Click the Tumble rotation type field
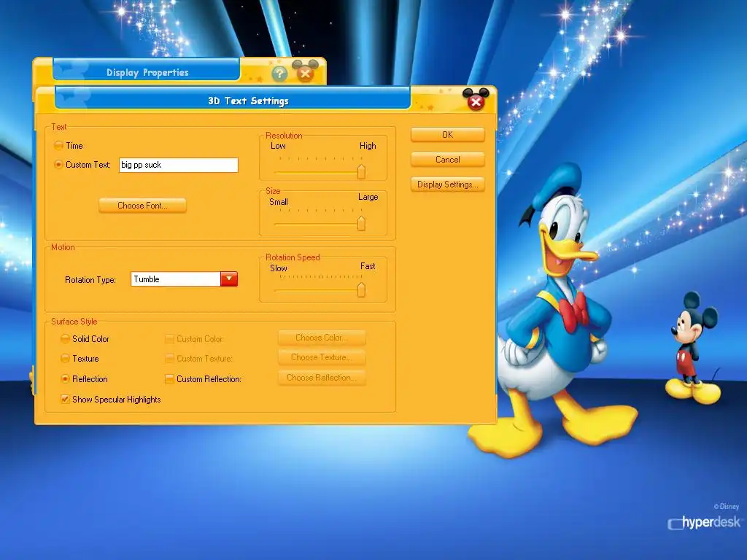Screen dimensions: 747x560 pos(175,279)
